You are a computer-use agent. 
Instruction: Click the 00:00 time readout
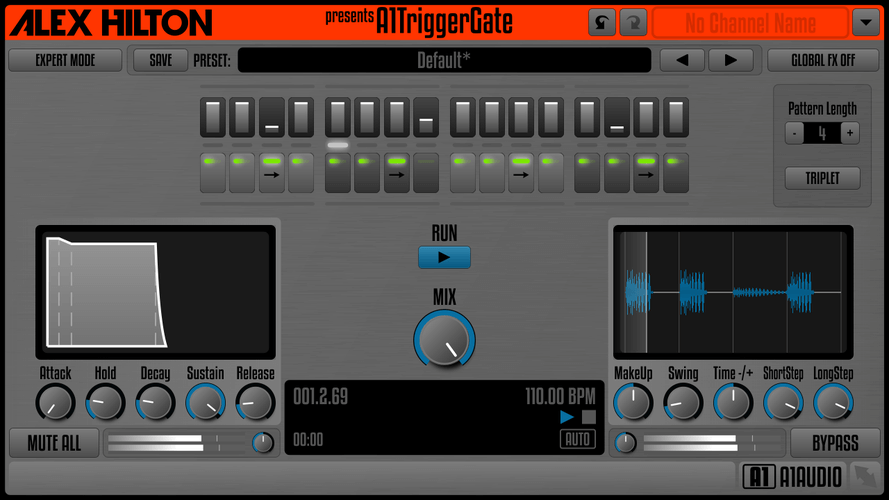click(308, 439)
